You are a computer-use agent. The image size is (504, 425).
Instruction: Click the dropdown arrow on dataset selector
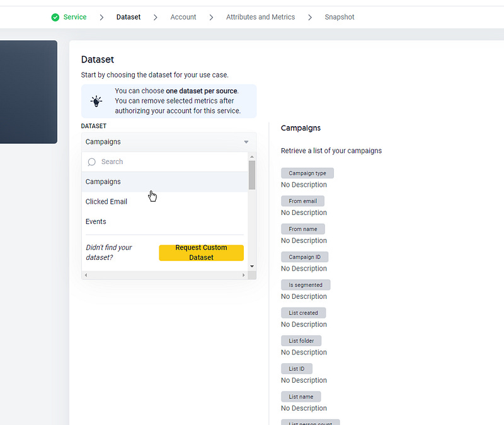point(246,142)
